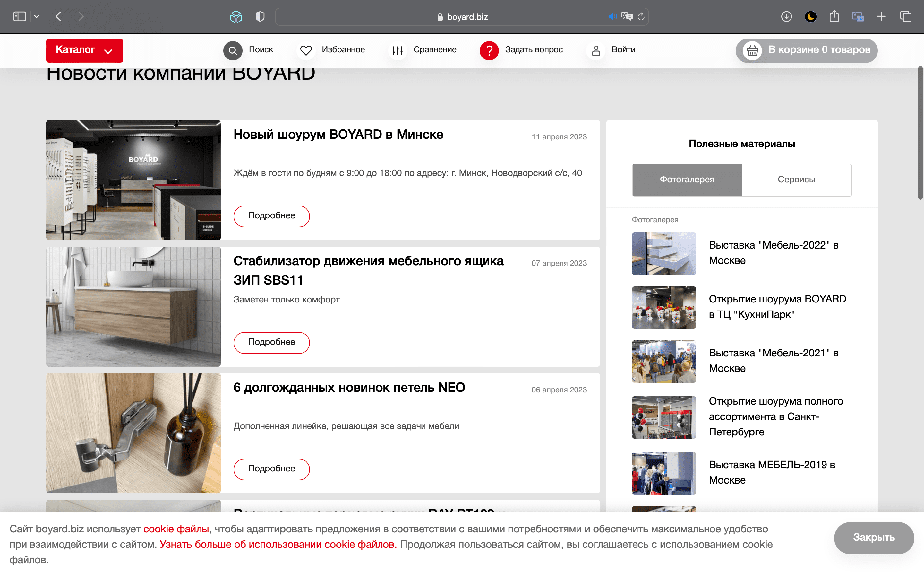Open the tab group dropdown arrow
Viewport: 924px width, 578px height.
37,16
